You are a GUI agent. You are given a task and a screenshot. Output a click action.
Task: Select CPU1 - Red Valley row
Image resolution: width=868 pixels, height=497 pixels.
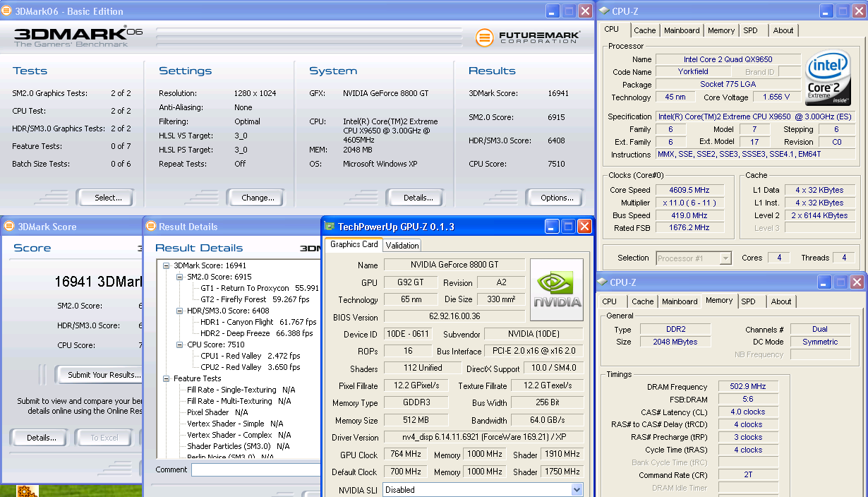pyautogui.click(x=251, y=356)
